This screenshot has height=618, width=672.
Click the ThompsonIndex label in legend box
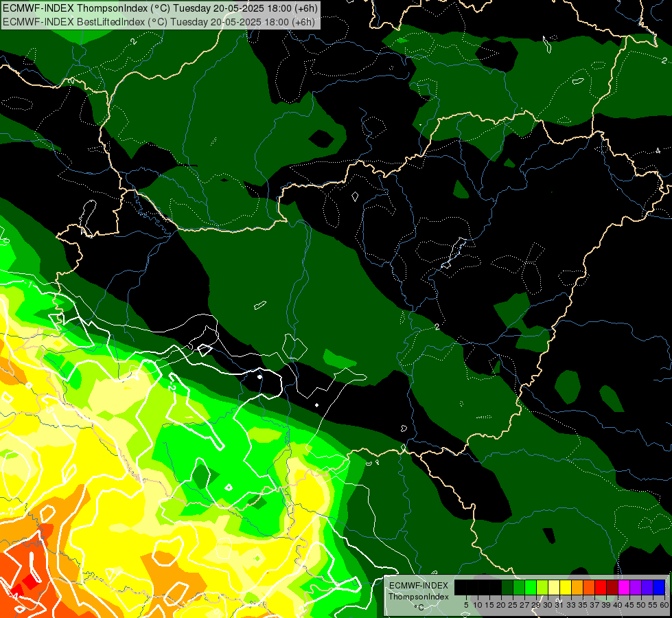[419, 597]
